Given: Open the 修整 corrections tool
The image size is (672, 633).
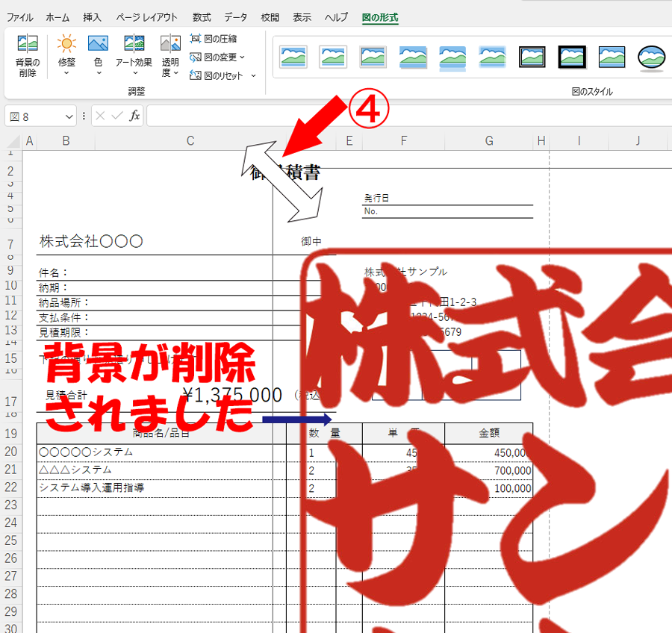Looking at the screenshot, I should tap(66, 54).
